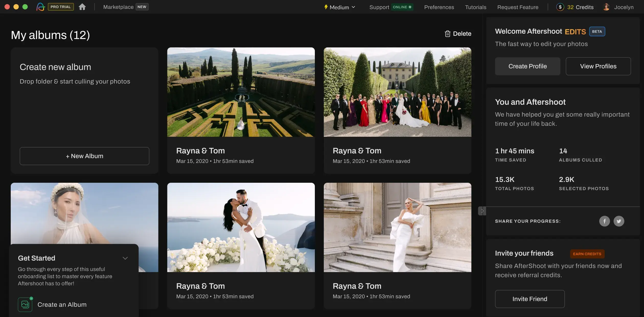Click the PRO TRIAL badge
This screenshot has width=644, height=317.
(61, 7)
